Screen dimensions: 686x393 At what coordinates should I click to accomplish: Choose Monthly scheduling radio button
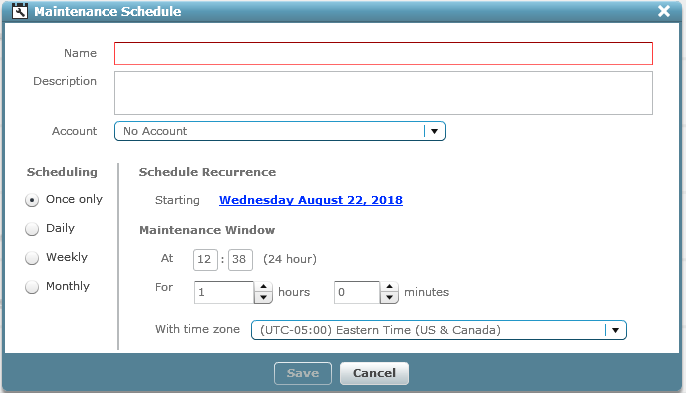point(32,287)
